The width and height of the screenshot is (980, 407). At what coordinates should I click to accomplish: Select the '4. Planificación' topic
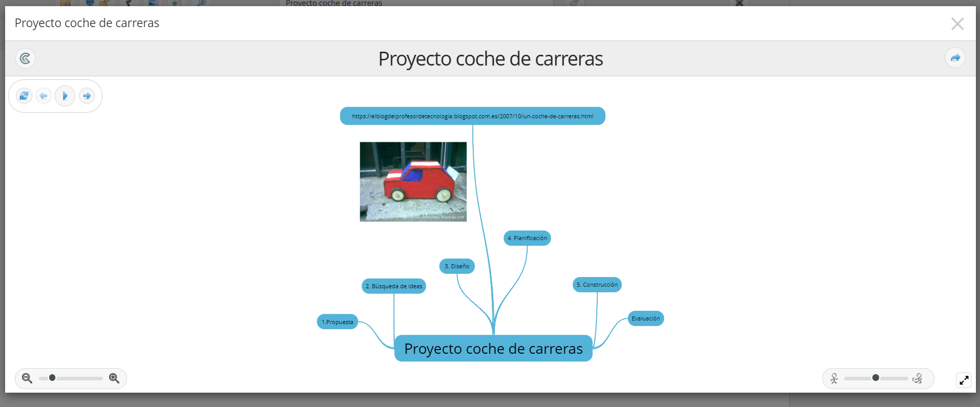[527, 238]
